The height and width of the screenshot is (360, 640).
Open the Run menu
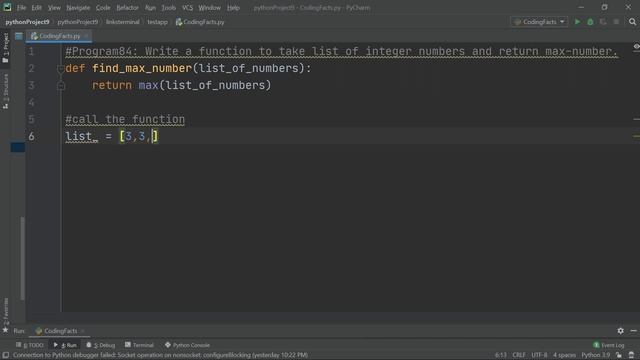[150, 8]
